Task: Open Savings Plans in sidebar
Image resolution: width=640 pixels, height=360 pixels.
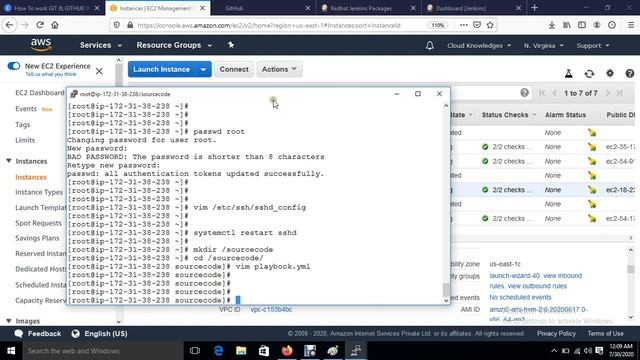Action: pos(37,238)
